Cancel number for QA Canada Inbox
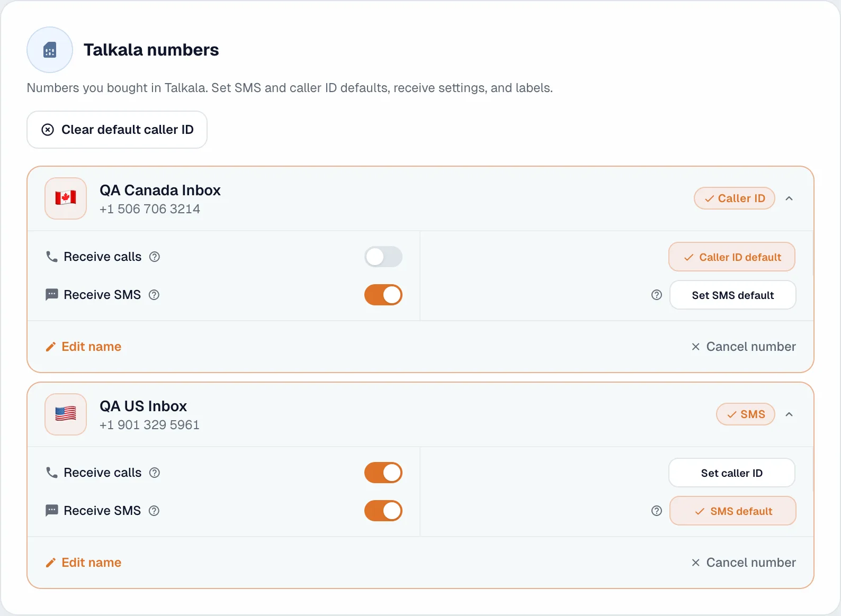 744,347
